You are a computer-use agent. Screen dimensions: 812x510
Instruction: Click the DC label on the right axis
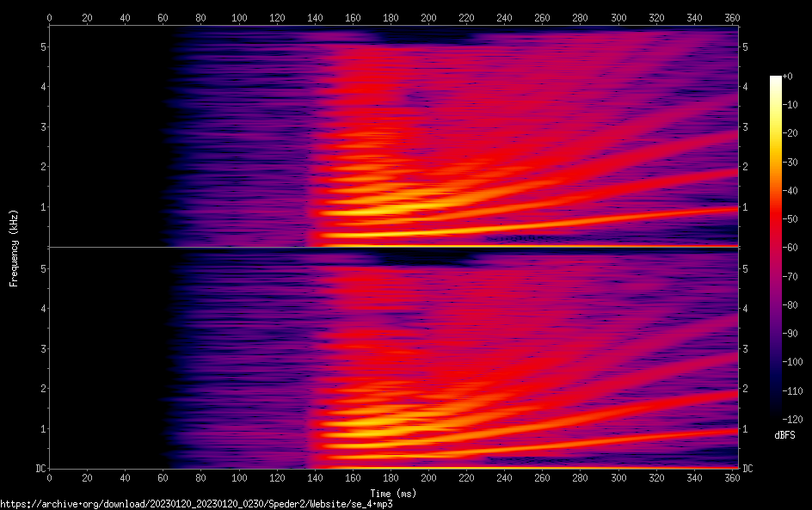click(x=747, y=469)
